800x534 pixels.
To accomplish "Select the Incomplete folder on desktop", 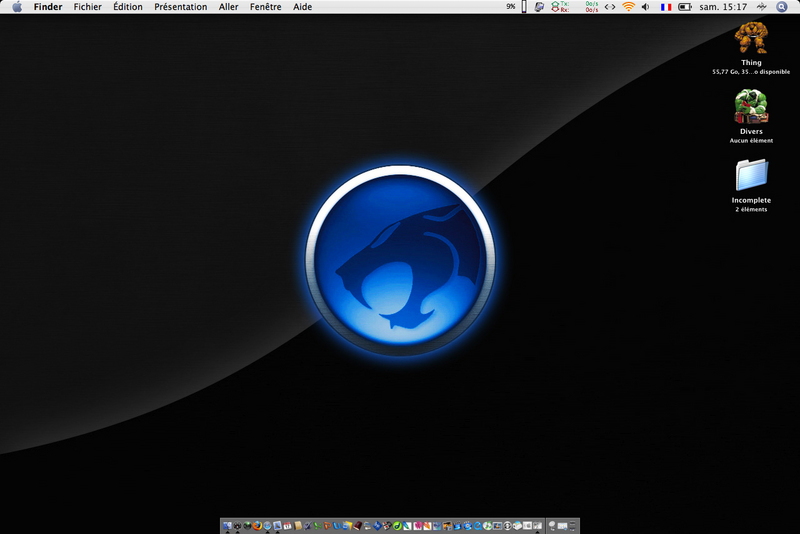I will tap(751, 175).
